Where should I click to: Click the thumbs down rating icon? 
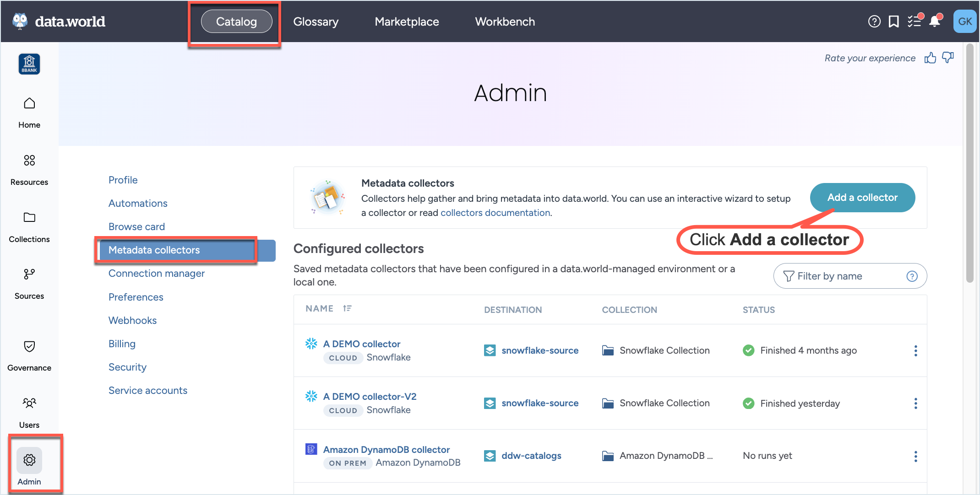click(947, 58)
